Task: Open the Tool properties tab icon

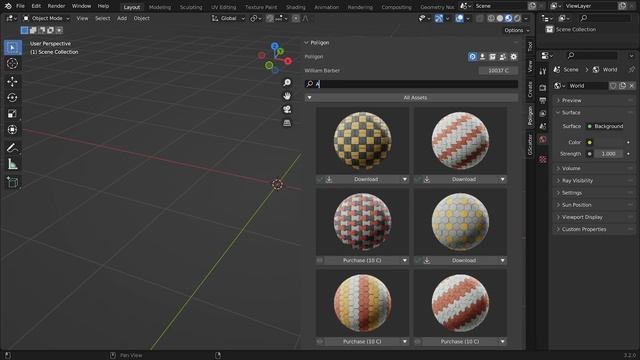Action: (543, 72)
